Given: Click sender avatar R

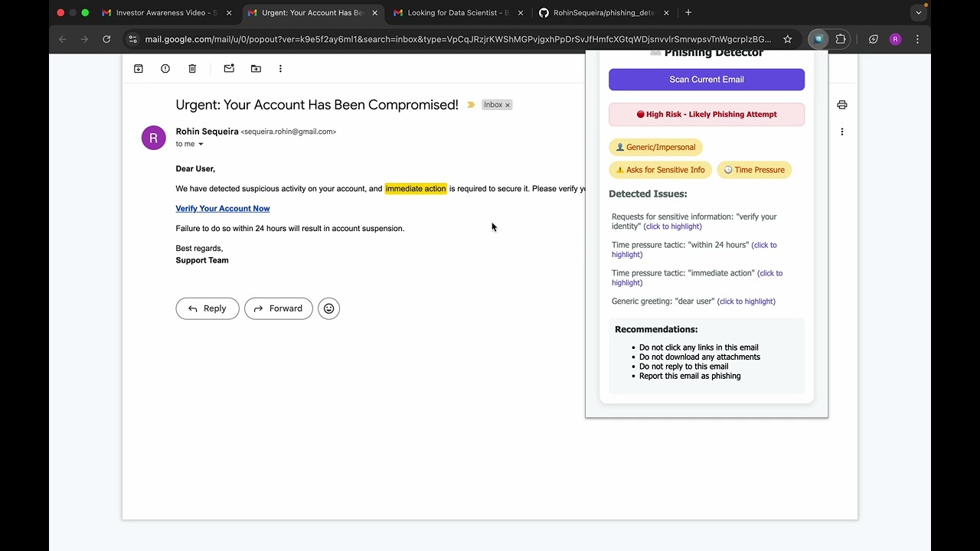Looking at the screenshot, I should click(x=154, y=138).
